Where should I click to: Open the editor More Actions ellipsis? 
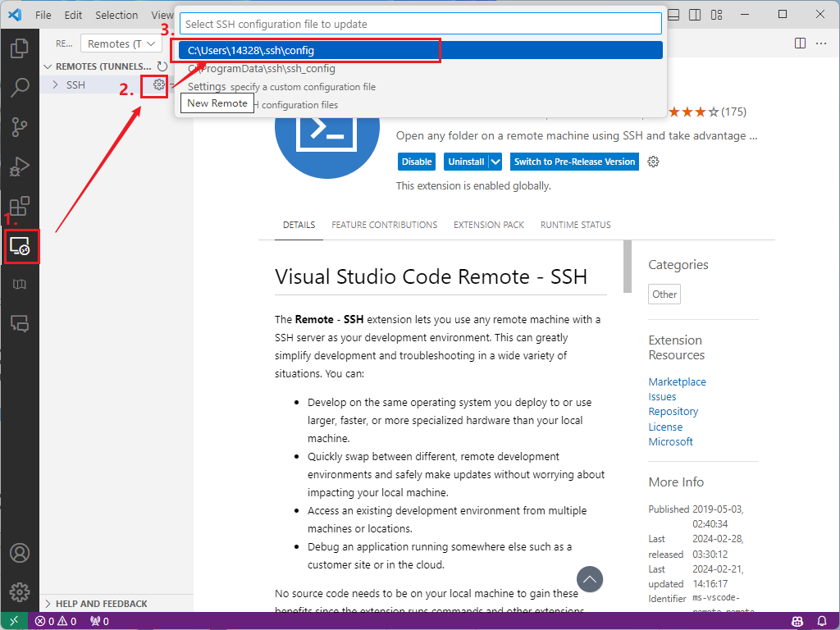click(820, 43)
